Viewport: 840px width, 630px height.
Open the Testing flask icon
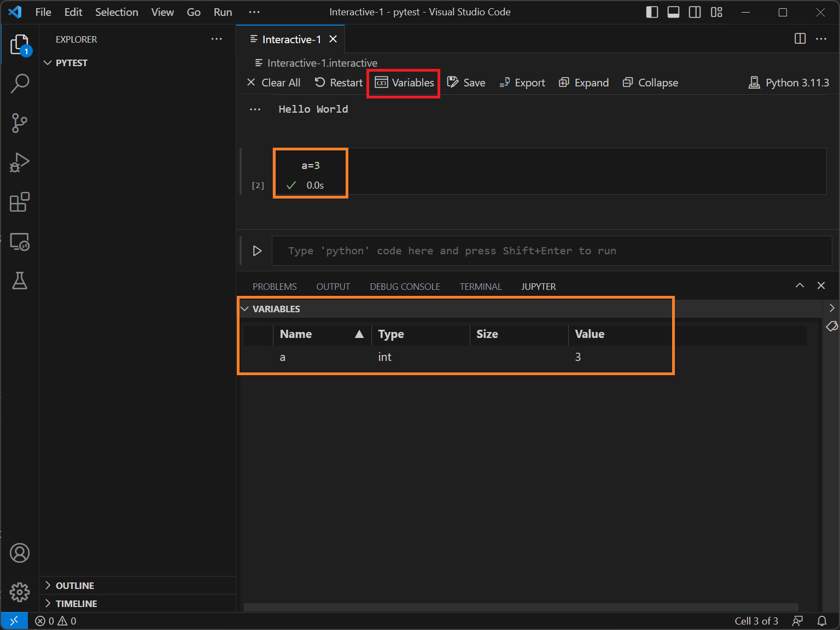click(20, 281)
